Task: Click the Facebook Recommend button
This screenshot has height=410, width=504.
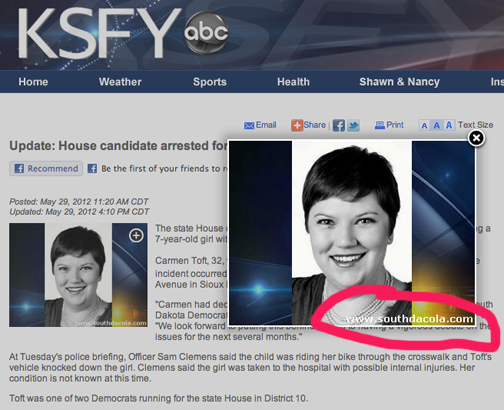Action: pos(46,168)
